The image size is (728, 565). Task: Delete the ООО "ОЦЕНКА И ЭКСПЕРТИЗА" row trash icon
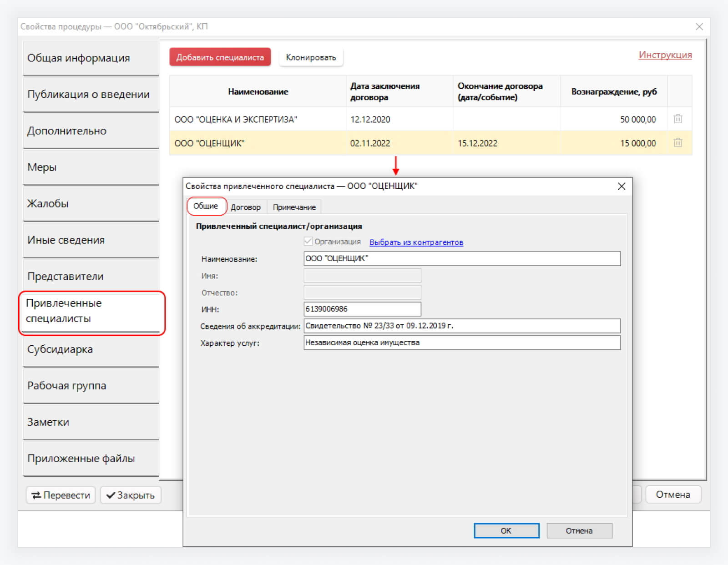pyautogui.click(x=677, y=119)
